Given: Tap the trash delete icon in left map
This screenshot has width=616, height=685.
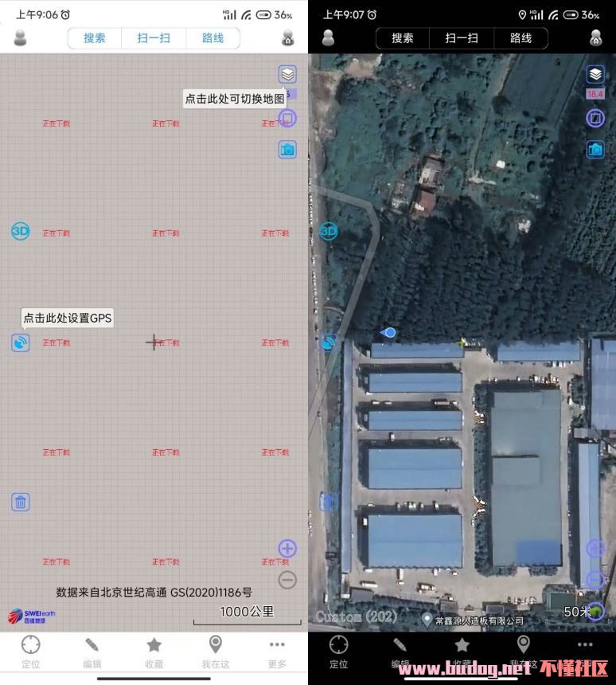Looking at the screenshot, I should tap(21, 503).
